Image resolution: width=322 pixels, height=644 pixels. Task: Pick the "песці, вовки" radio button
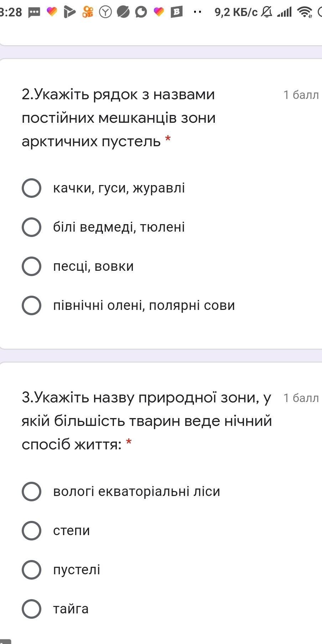coord(32,266)
